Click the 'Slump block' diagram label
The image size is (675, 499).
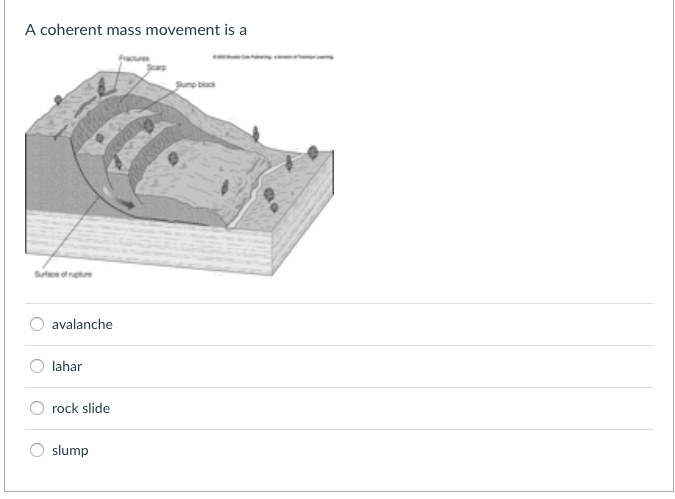click(195, 84)
